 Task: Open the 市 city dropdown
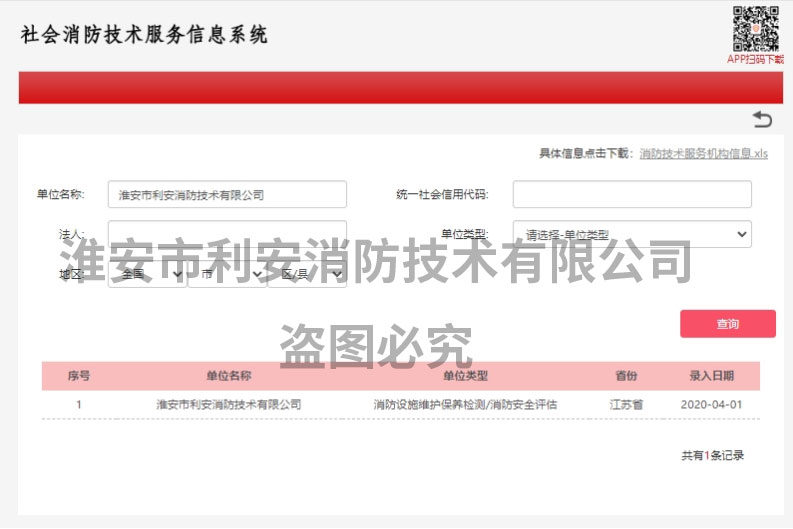point(227,274)
